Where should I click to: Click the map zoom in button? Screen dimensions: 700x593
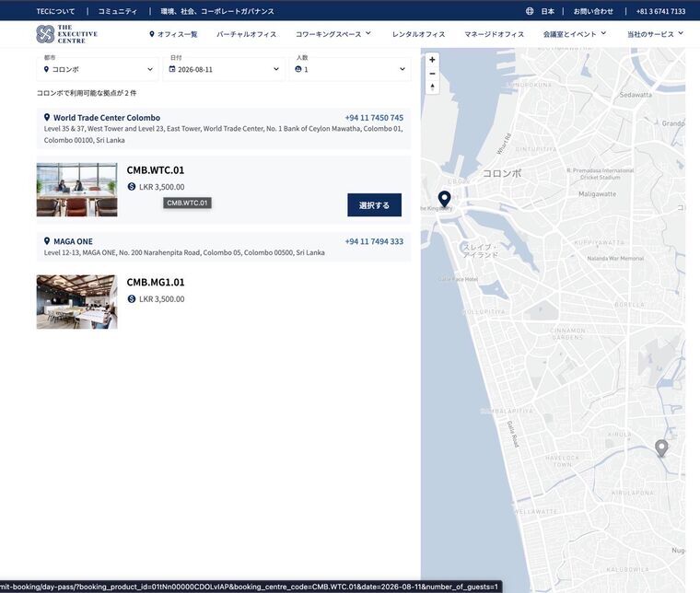coord(432,59)
